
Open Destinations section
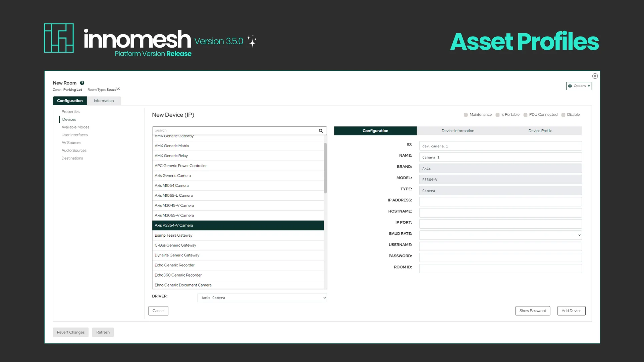[x=72, y=158]
